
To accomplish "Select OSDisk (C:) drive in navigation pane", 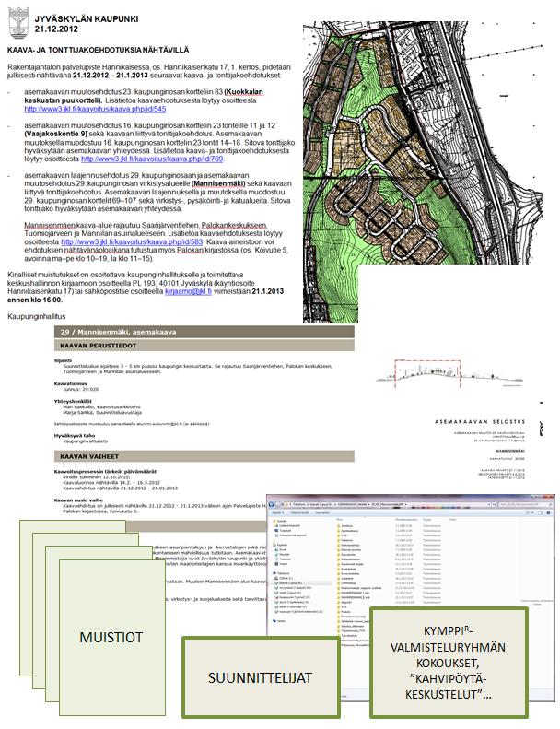I will [286, 578].
